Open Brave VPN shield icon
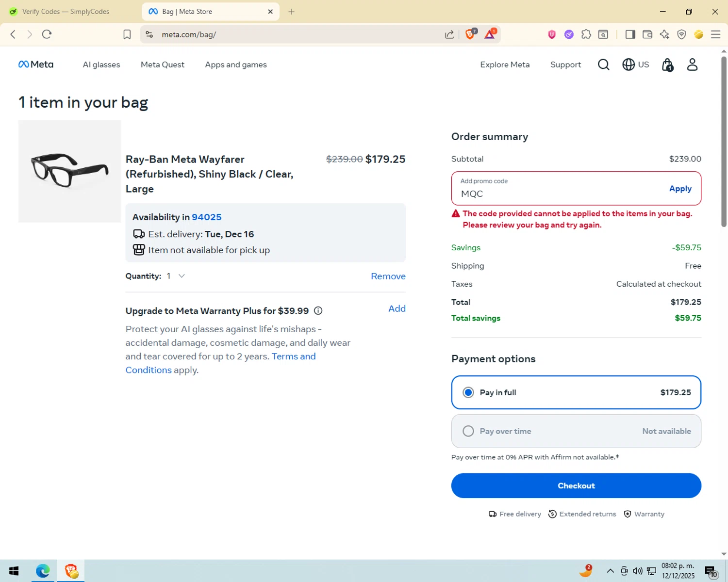This screenshot has width=728, height=582. point(681,34)
